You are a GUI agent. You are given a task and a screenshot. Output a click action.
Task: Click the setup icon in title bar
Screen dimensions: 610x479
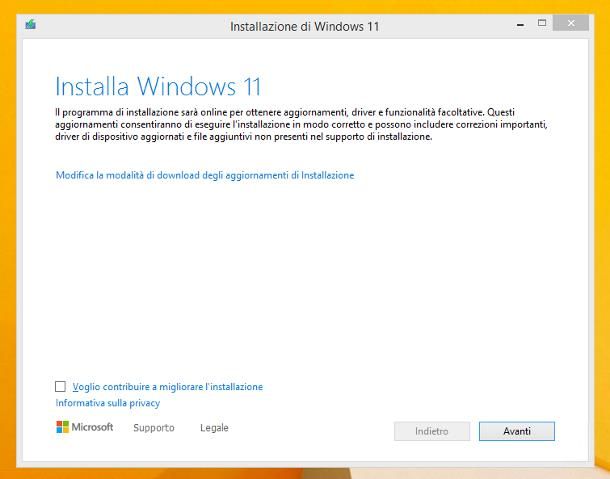[x=31, y=25]
